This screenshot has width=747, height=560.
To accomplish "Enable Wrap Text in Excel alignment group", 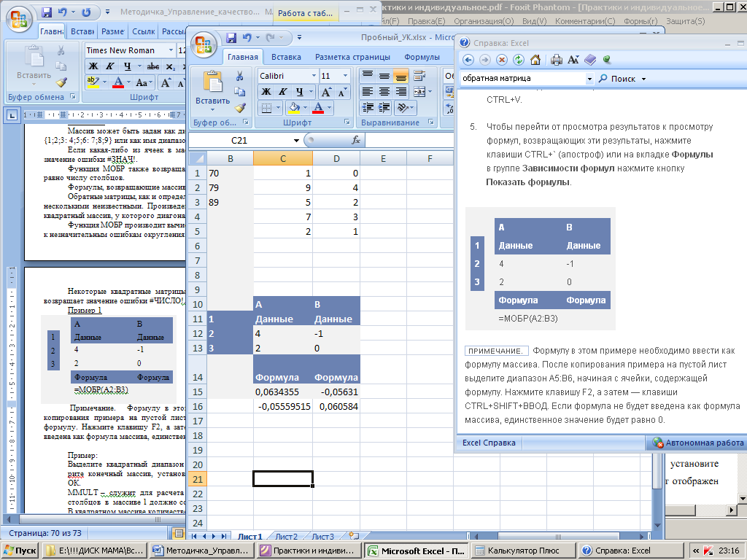I will 419,76.
